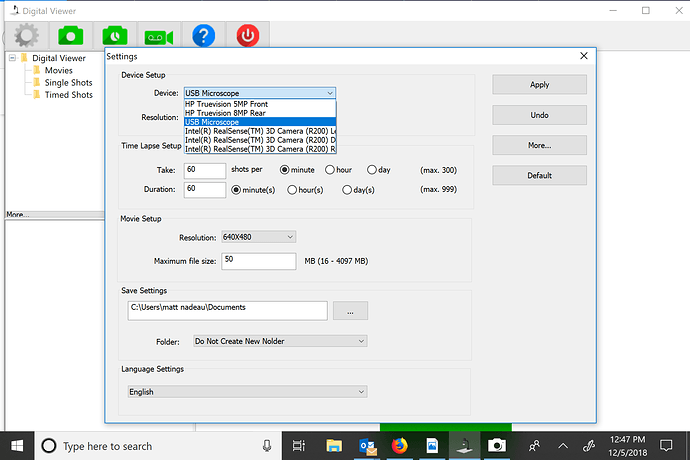Show hidden system tray icons
This screenshot has width=690, height=460.
(x=563, y=446)
